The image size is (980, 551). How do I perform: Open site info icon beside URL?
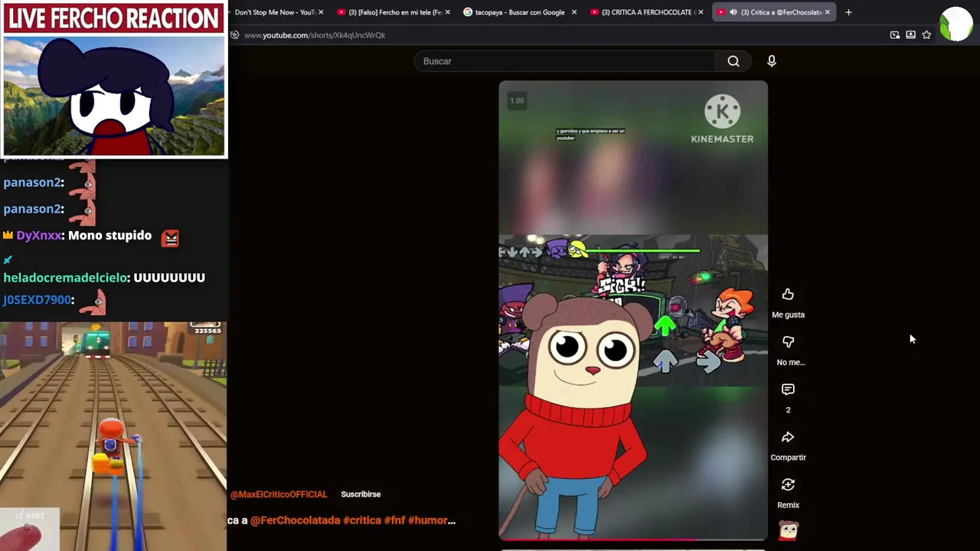235,35
